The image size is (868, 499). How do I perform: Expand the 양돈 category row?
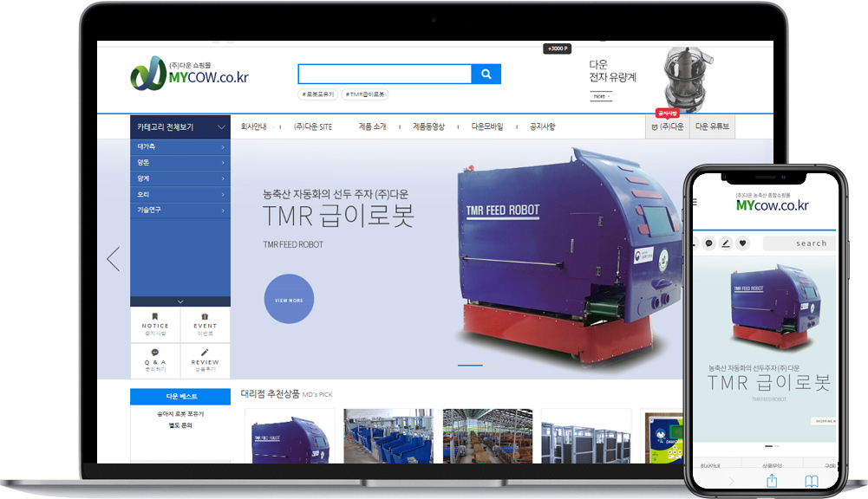coord(180,163)
